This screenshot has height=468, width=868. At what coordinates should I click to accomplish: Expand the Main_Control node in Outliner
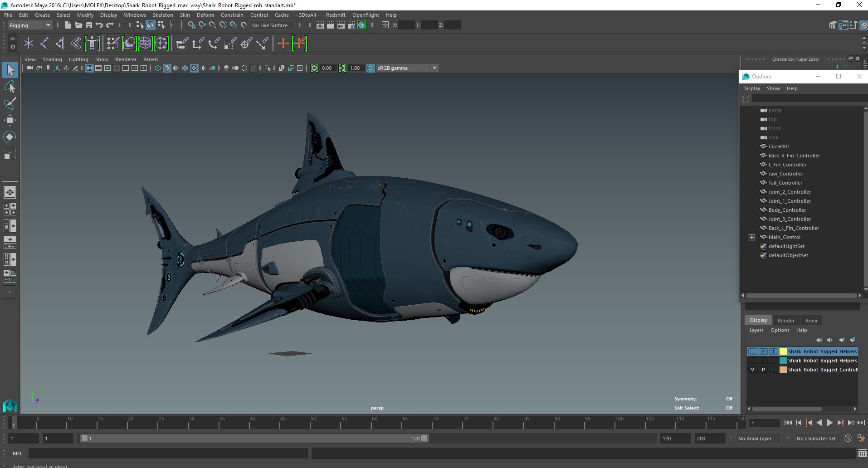pyautogui.click(x=752, y=237)
